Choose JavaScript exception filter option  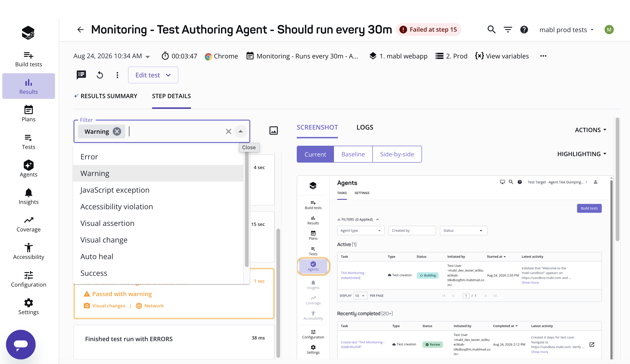coord(158,190)
